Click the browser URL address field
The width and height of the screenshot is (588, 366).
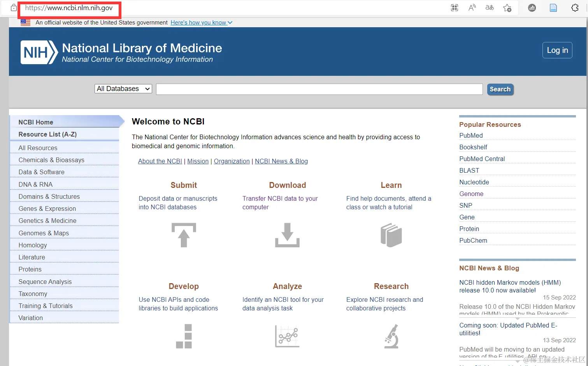tap(69, 8)
